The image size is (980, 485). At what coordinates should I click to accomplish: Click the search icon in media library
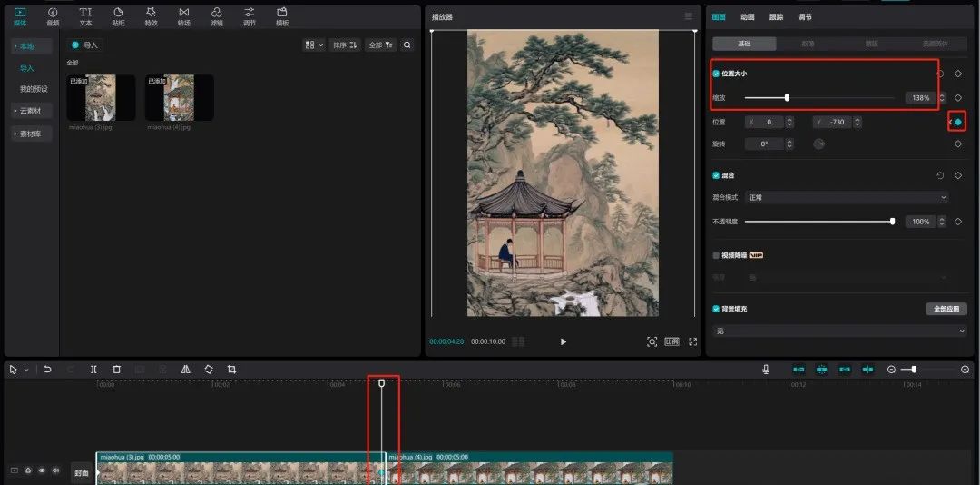[407, 45]
